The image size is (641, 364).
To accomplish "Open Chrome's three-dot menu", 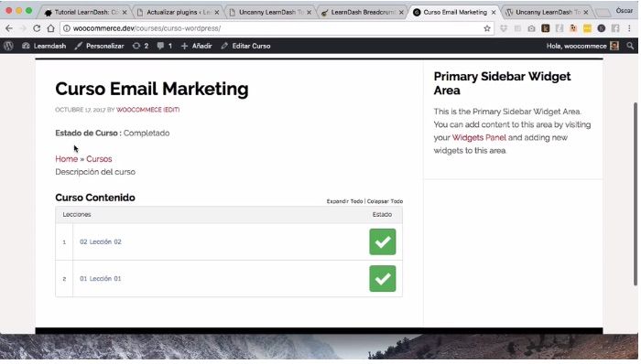I will pyautogui.click(x=630, y=28).
